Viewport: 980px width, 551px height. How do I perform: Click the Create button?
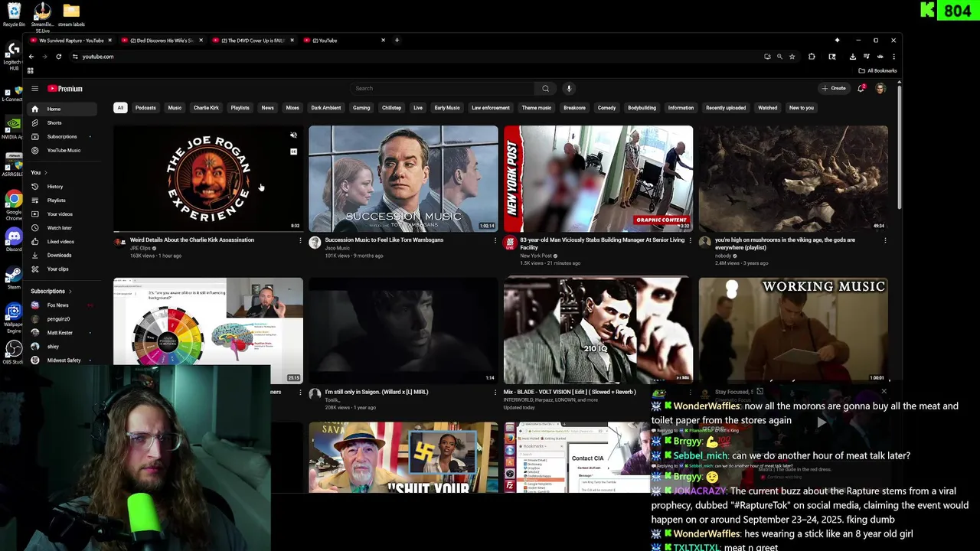coord(834,89)
